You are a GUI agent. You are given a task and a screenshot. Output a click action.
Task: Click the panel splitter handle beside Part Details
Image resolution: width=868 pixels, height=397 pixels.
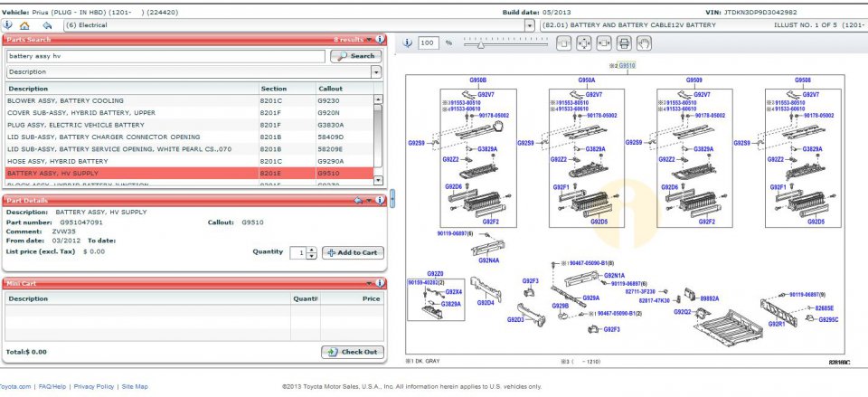click(x=392, y=198)
